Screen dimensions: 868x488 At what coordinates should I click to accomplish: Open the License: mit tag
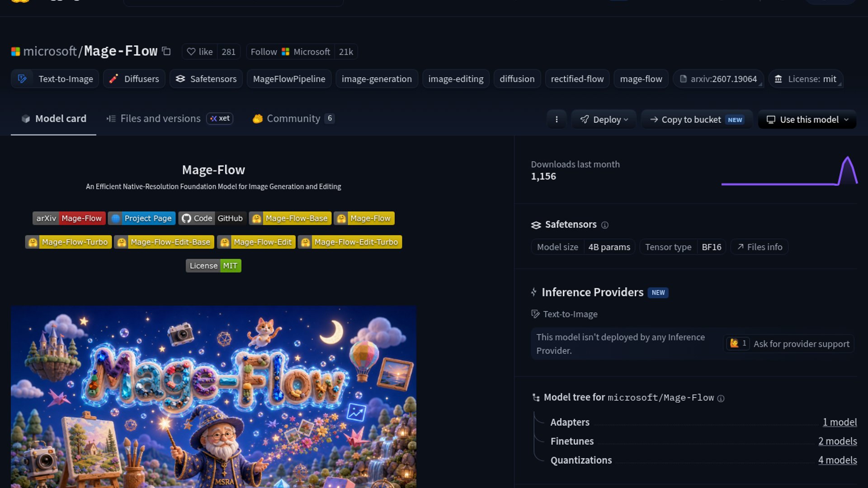806,79
